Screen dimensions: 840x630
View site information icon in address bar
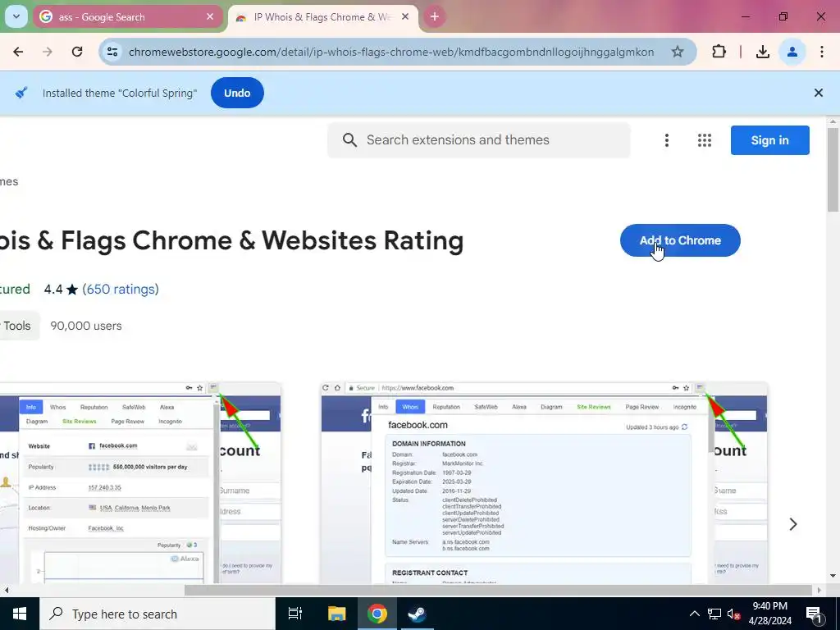point(112,52)
